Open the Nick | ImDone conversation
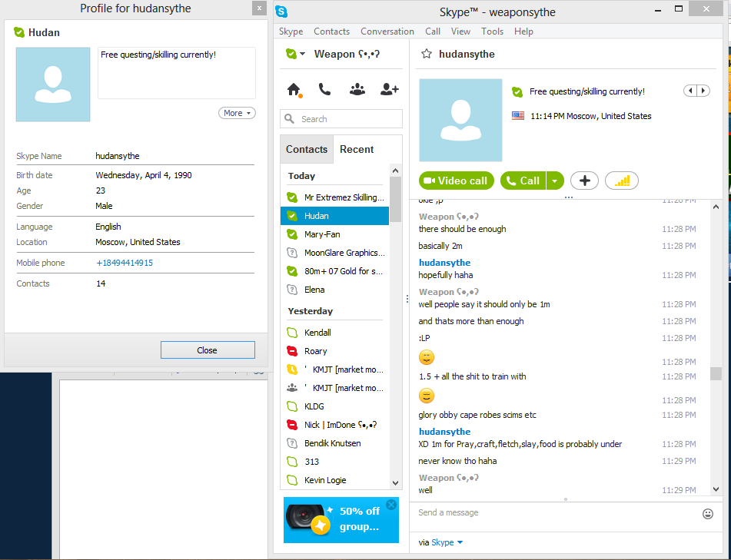Image resolution: width=731 pixels, height=560 pixels. pyautogui.click(x=334, y=425)
